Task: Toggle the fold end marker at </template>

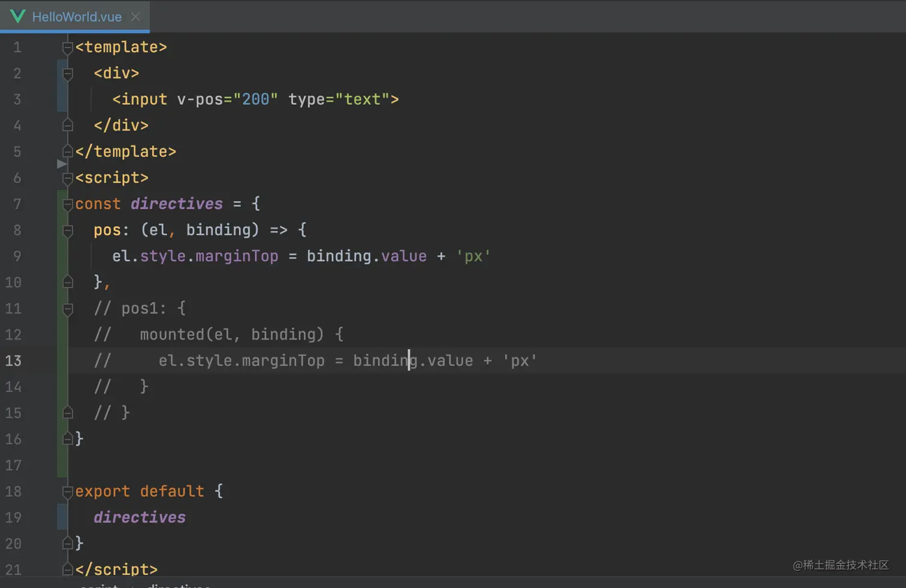Action: tap(68, 151)
